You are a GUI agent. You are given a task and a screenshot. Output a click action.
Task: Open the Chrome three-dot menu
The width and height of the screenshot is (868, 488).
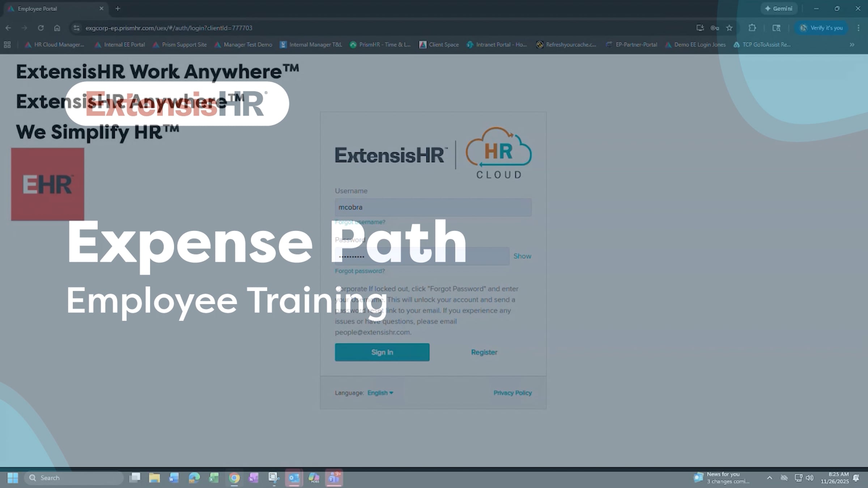(858, 28)
